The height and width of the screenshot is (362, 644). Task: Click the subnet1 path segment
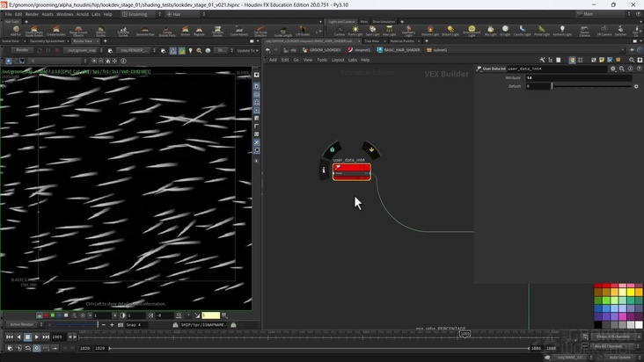point(436,50)
